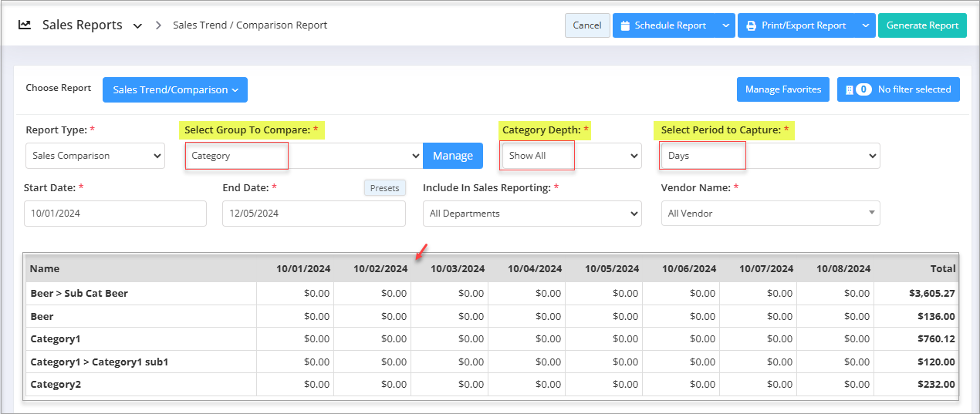
Task: Click the Sales Reports chart icon
Action: pyautogui.click(x=25, y=25)
